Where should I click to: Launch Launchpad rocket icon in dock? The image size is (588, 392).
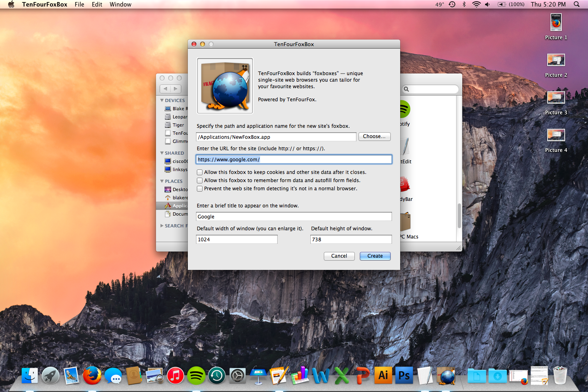pyautogui.click(x=51, y=375)
